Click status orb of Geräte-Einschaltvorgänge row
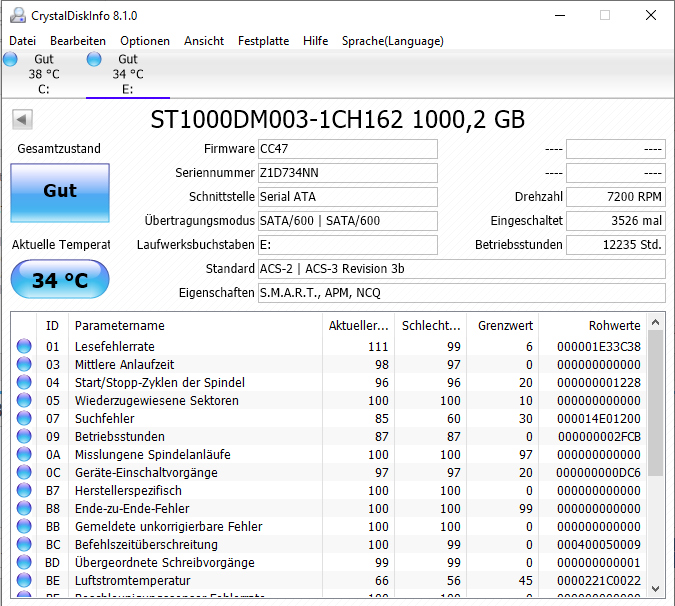Viewport: 675px width, 606px height. pos(24,473)
